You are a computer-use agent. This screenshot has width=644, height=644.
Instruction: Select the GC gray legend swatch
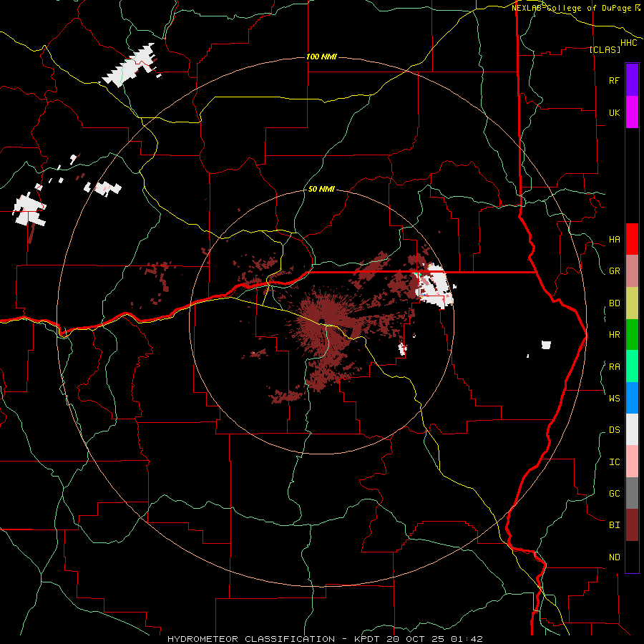pos(632,493)
